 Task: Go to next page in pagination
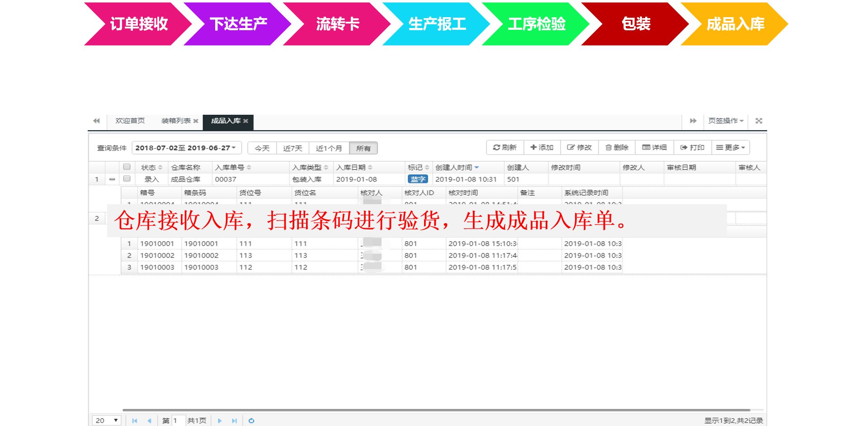point(220,421)
